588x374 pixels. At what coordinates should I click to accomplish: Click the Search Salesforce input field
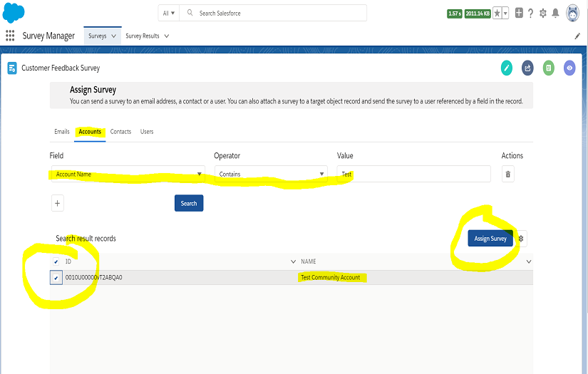pos(273,13)
